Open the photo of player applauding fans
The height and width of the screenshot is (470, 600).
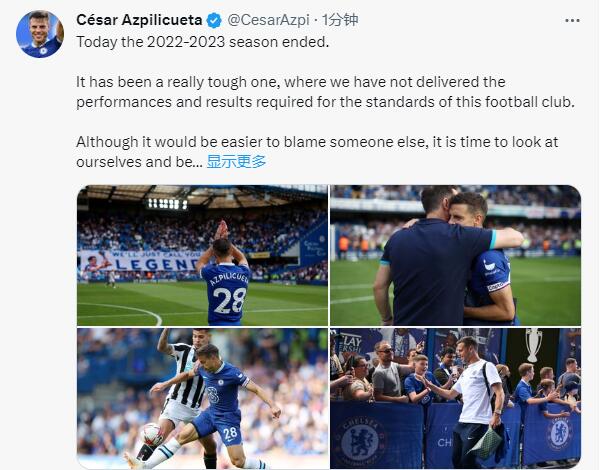point(202,255)
